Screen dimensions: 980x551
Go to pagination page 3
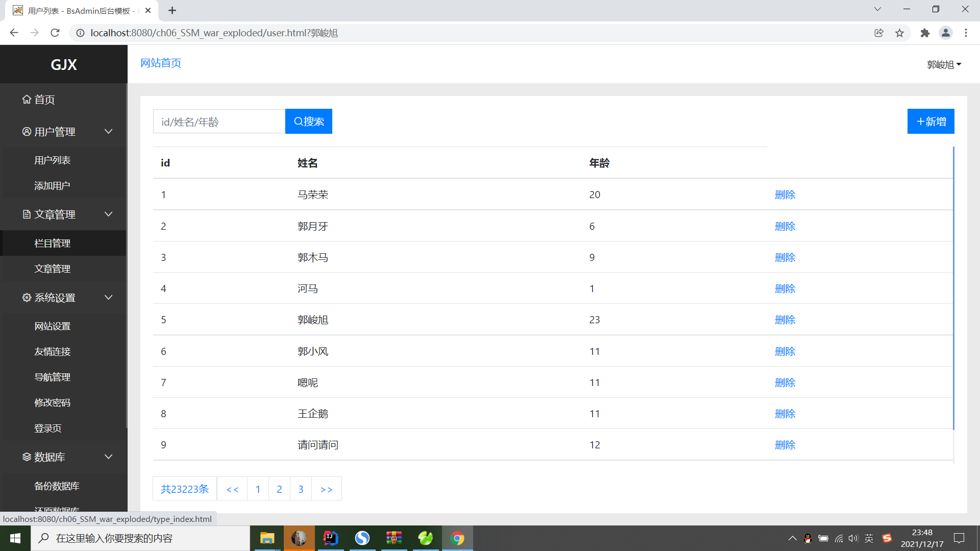tap(301, 489)
